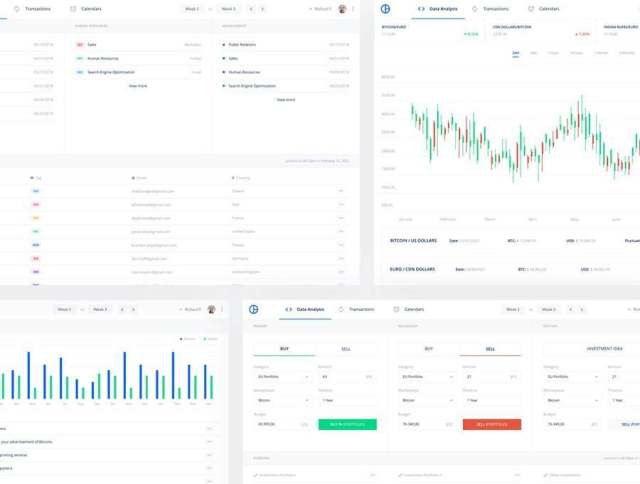Image resolution: width=640 pixels, height=484 pixels.
Task: Open the Category dropdown in the first Buy card
Action: pyautogui.click(x=283, y=377)
